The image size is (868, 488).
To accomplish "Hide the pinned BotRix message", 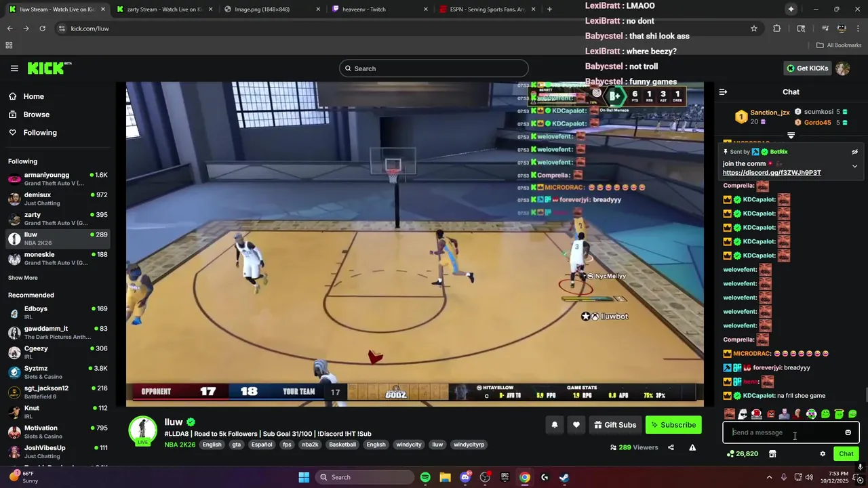I will click(x=854, y=152).
